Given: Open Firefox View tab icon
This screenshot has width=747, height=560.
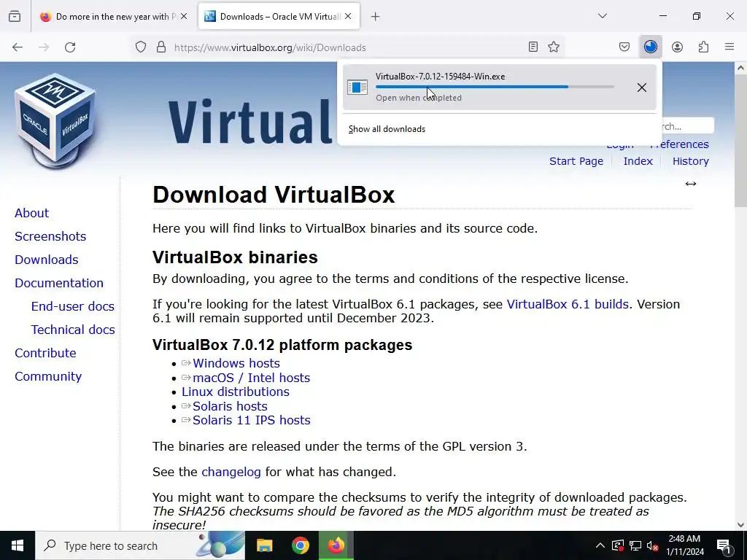Looking at the screenshot, I should pos(15,17).
